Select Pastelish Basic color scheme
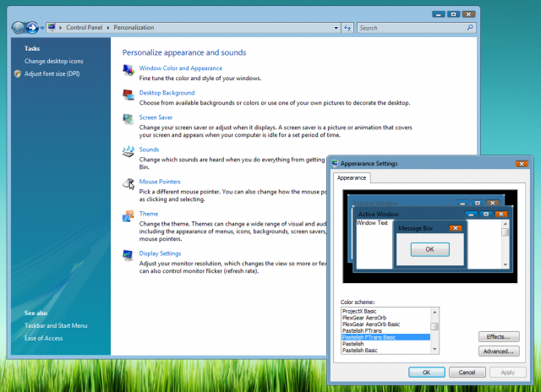 click(x=385, y=351)
